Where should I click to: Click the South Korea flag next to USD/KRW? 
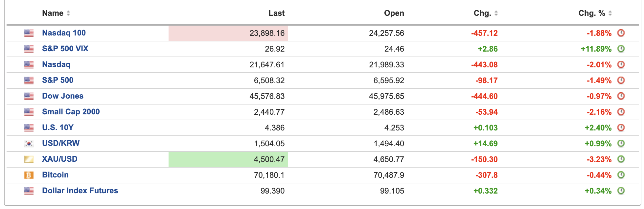point(29,144)
